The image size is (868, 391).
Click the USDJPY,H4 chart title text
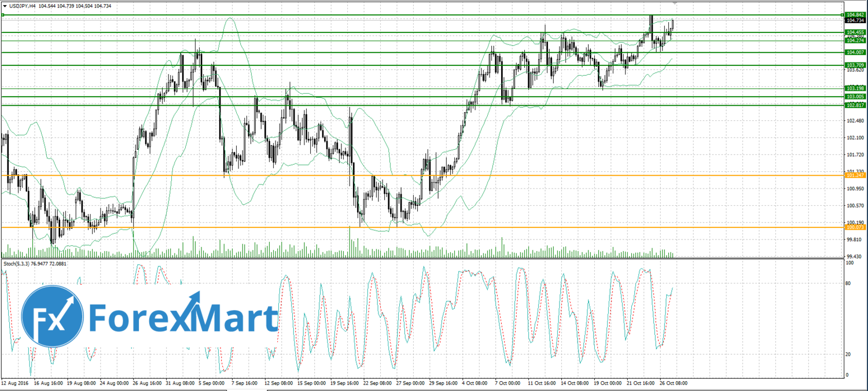click(23, 6)
